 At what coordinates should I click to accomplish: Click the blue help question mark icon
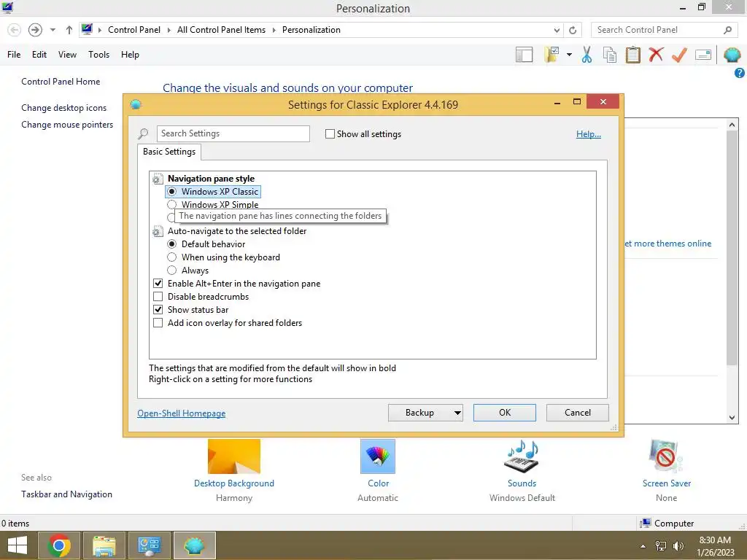(x=740, y=73)
